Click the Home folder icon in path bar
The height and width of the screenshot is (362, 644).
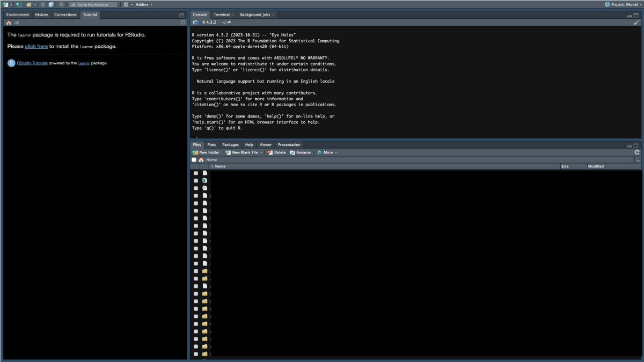click(201, 160)
